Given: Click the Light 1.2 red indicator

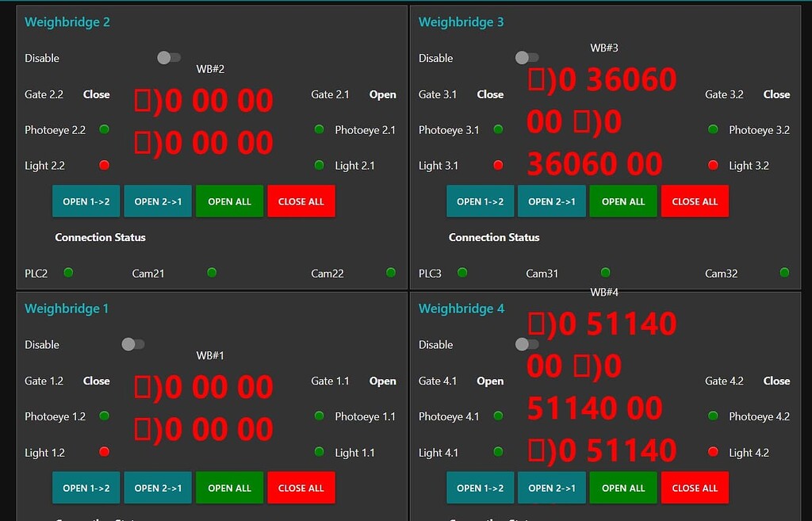Looking at the screenshot, I should pyautogui.click(x=104, y=452).
